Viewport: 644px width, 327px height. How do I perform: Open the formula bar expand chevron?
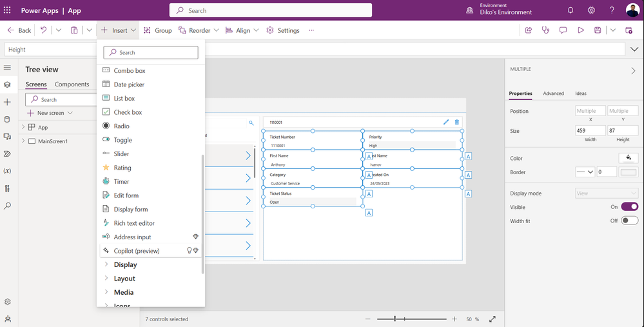(x=634, y=49)
